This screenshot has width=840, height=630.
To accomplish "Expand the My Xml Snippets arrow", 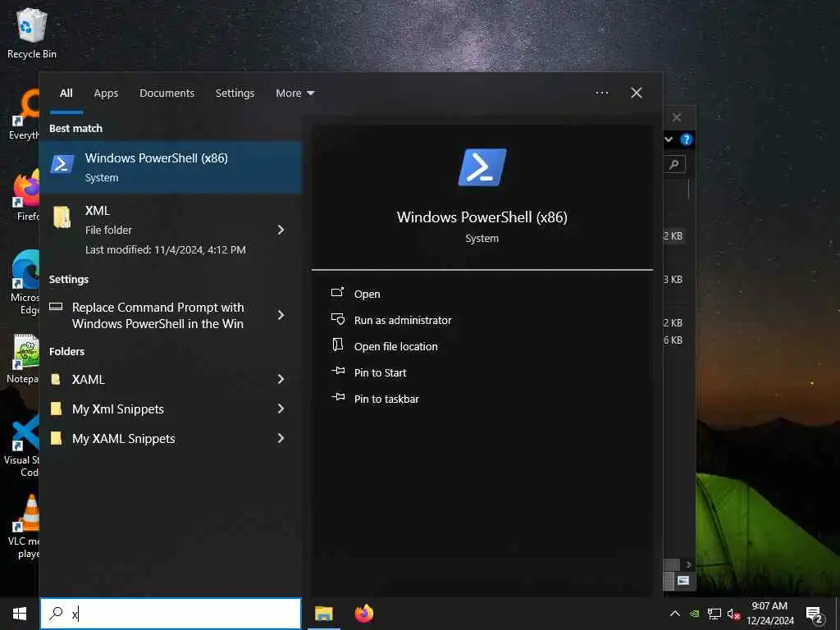I will (x=281, y=409).
